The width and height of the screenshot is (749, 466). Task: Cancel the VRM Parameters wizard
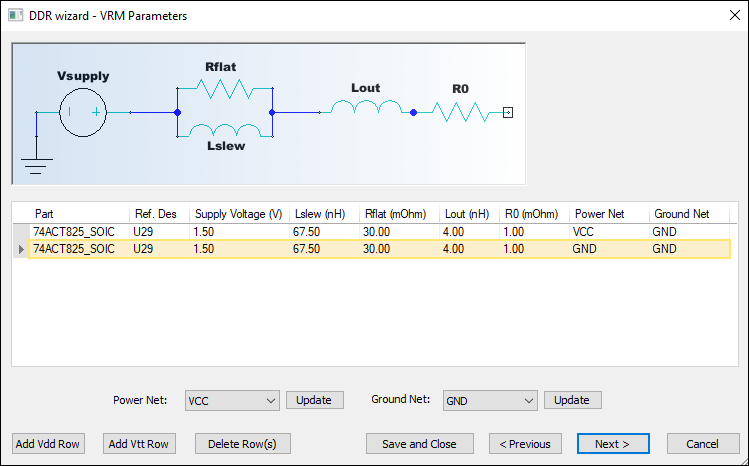click(700, 444)
